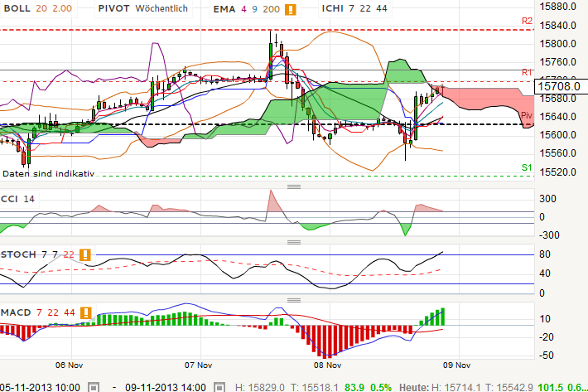The height and width of the screenshot is (392, 588).
Task: Select the STOCH 7 7 22 indicator label
Action: tap(37, 254)
